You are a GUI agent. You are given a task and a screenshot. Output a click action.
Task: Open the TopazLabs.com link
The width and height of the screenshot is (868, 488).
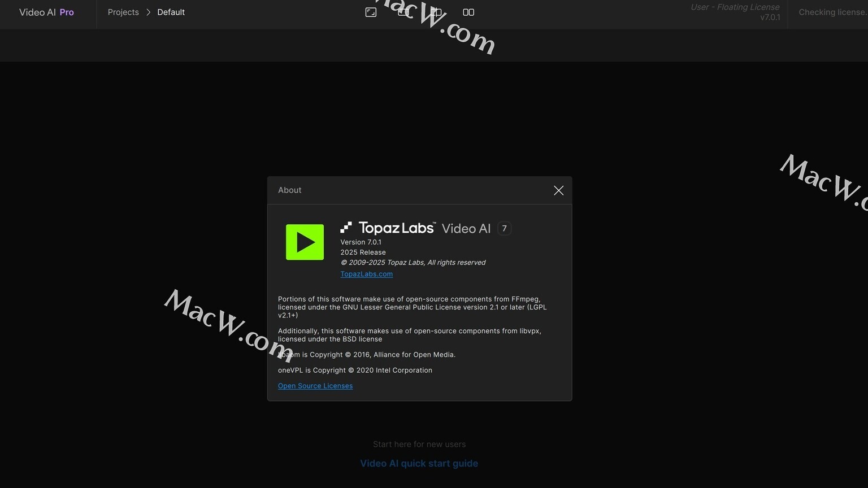[366, 274]
